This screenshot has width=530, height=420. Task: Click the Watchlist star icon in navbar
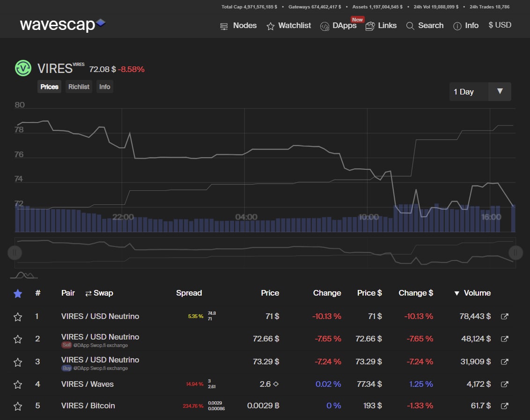tap(271, 26)
